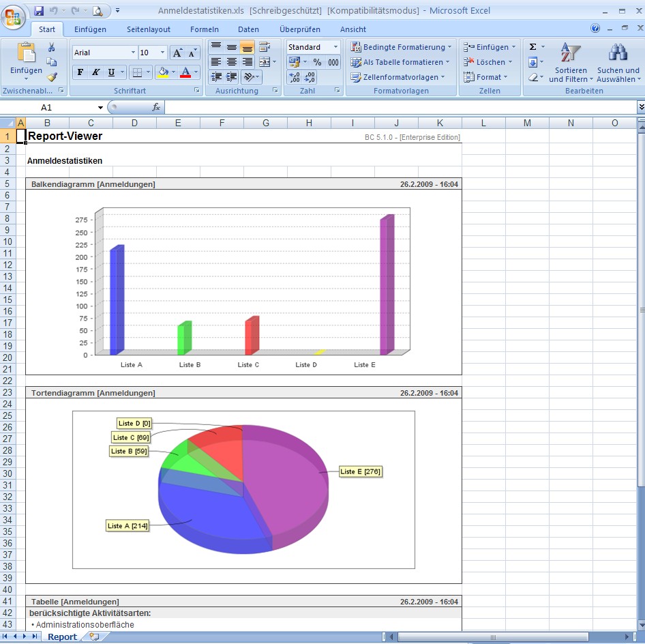
Task: Jump to the first sheet with navigation arrow
Action: pos(5,636)
